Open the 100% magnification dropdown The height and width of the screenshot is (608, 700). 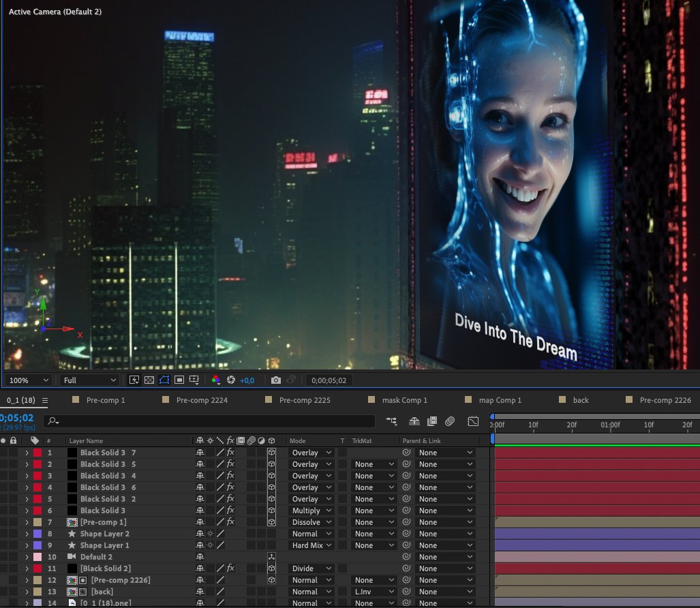click(x=29, y=380)
